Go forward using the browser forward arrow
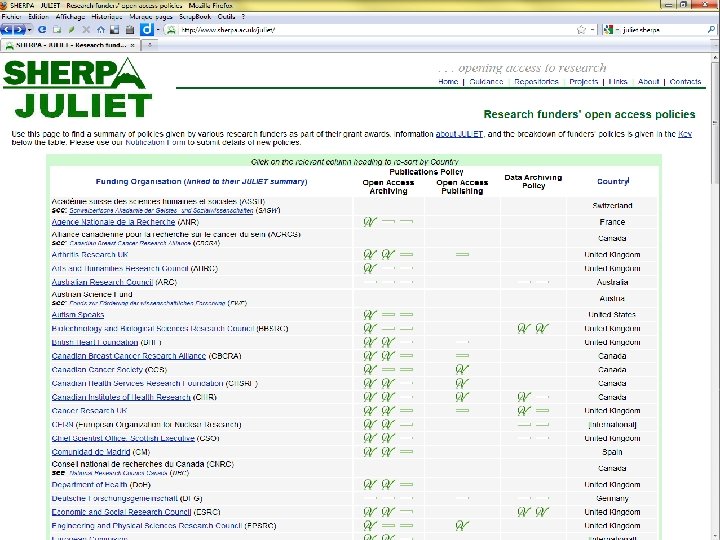 19,30
